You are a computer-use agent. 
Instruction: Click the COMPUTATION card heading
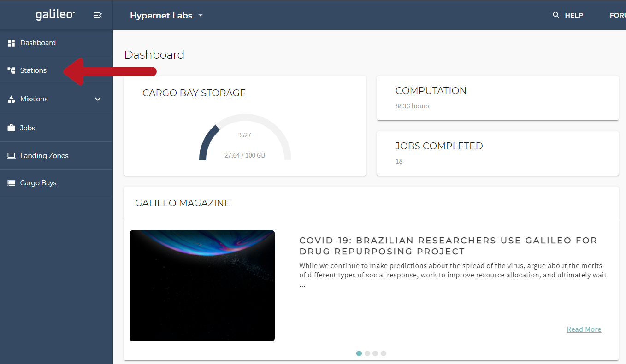pos(431,91)
